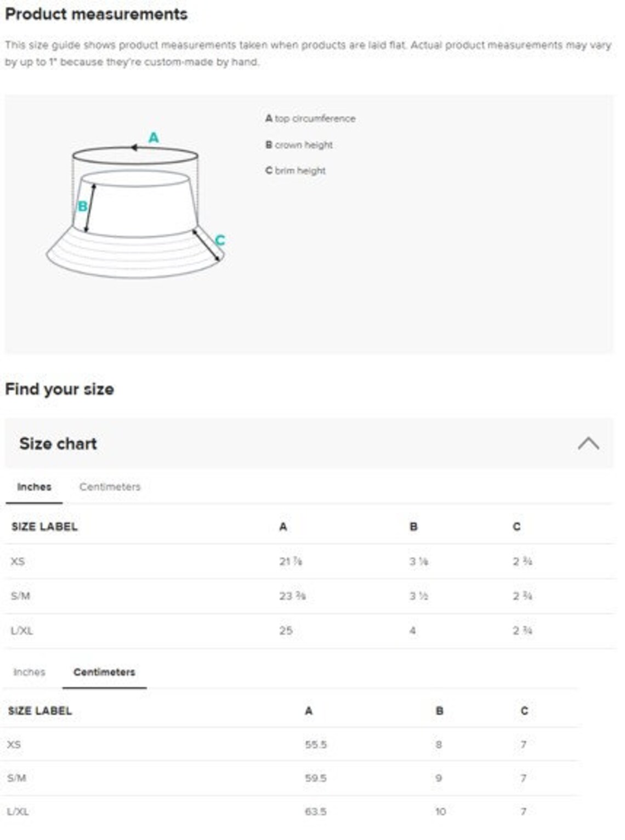Click the XS row in inches table
This screenshot has height=840, width=625.
point(309,561)
